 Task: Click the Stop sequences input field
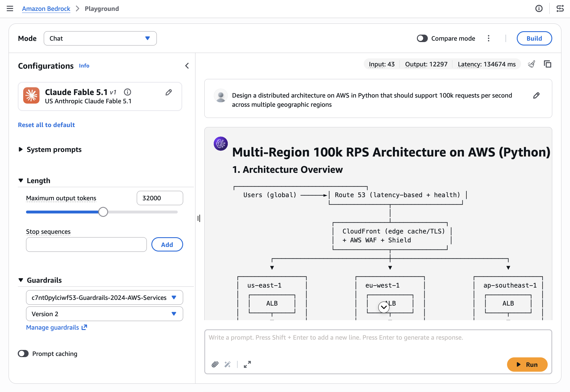[86, 245]
